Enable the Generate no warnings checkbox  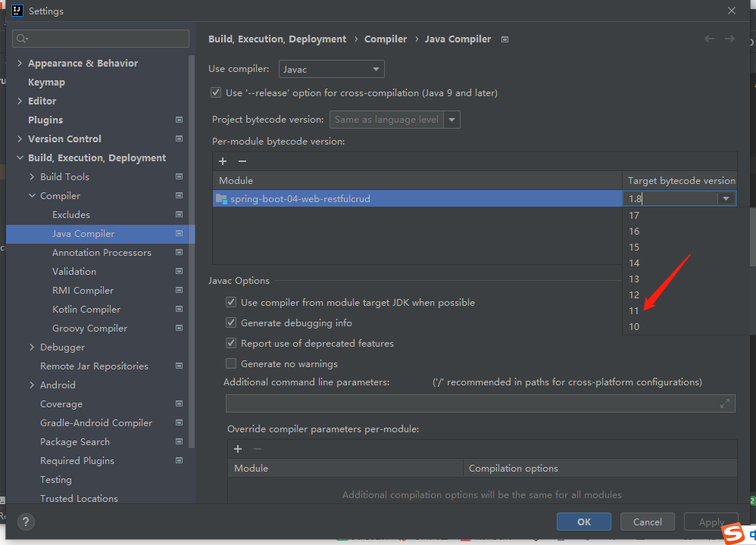pyautogui.click(x=231, y=362)
